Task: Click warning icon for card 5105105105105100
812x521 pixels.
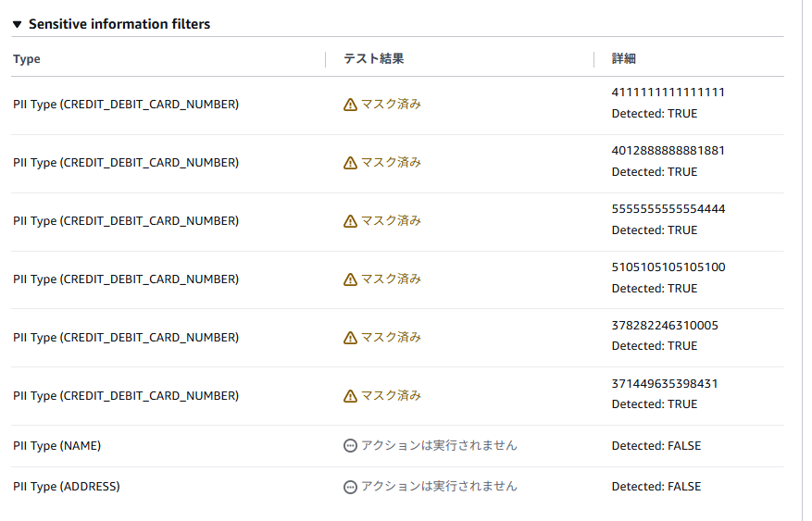Action: point(350,279)
